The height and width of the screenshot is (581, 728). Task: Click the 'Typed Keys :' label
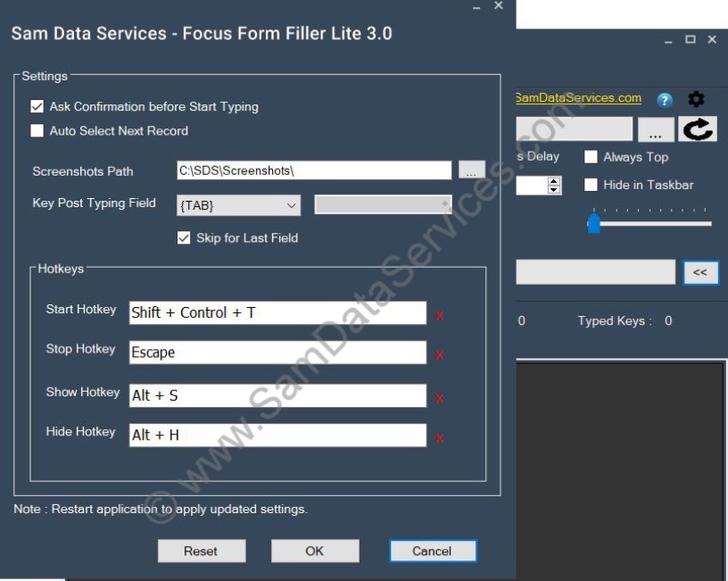click(615, 321)
